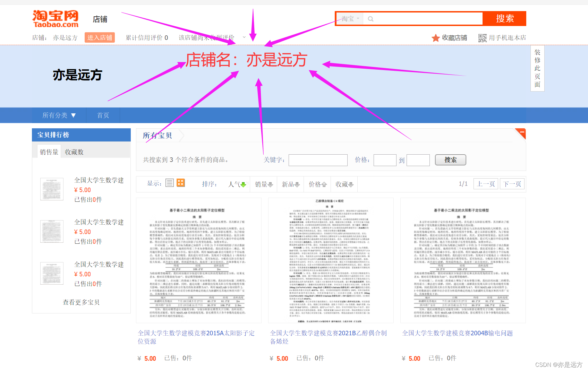Viewport: 588px width, 371px height.
Task: Sort products by 收藏
Action: (x=344, y=184)
